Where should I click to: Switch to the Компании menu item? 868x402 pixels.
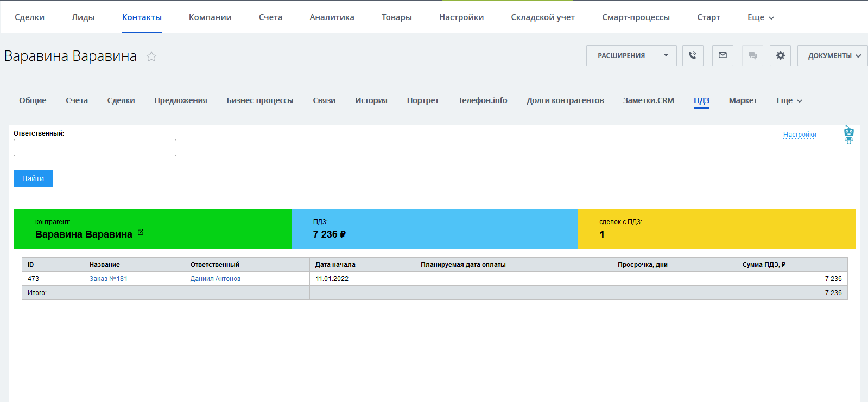coord(210,17)
